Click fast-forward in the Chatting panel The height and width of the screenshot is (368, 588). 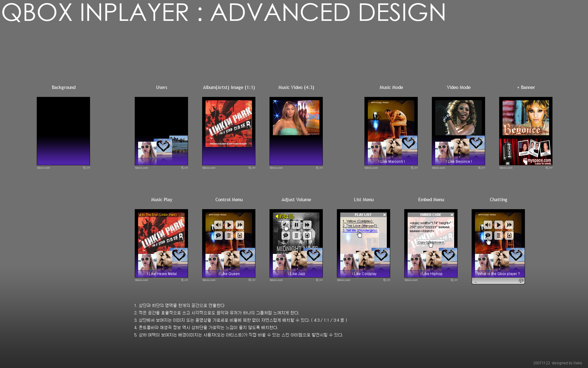(x=509, y=225)
